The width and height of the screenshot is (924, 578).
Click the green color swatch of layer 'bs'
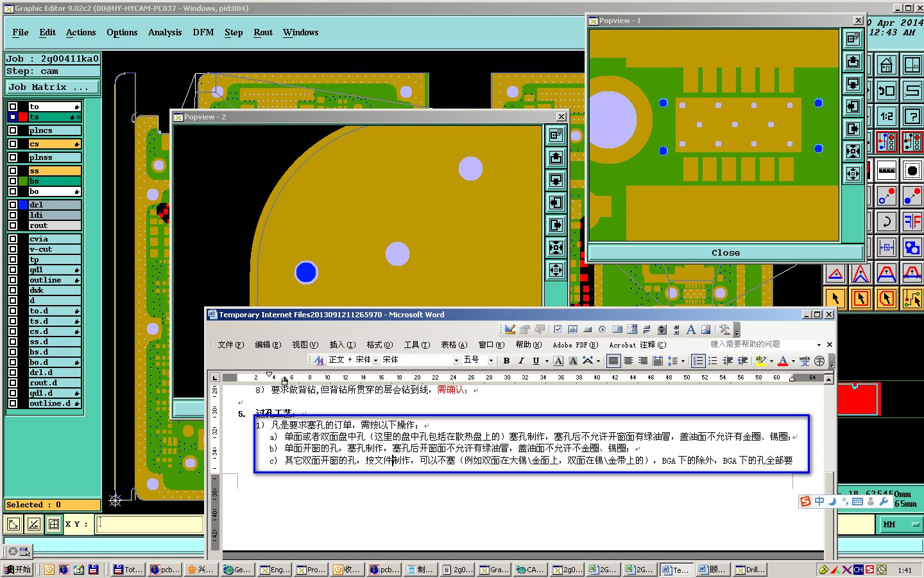pyautogui.click(x=23, y=181)
